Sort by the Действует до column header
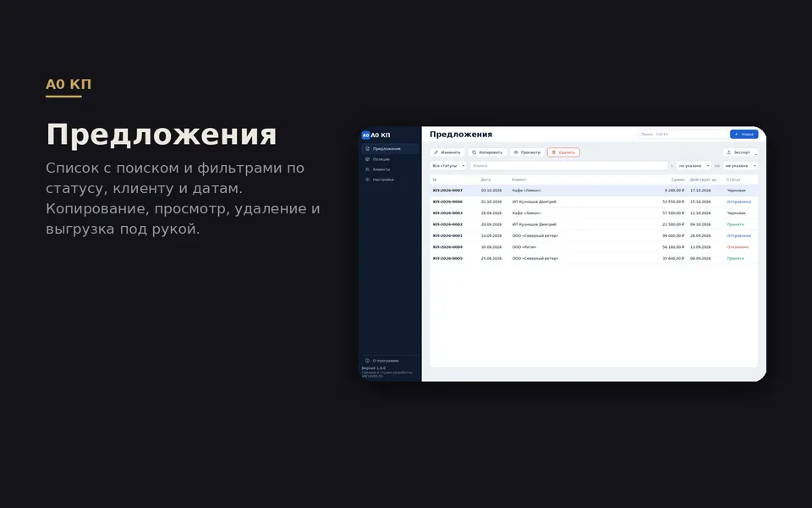812x508 pixels. pos(703,179)
